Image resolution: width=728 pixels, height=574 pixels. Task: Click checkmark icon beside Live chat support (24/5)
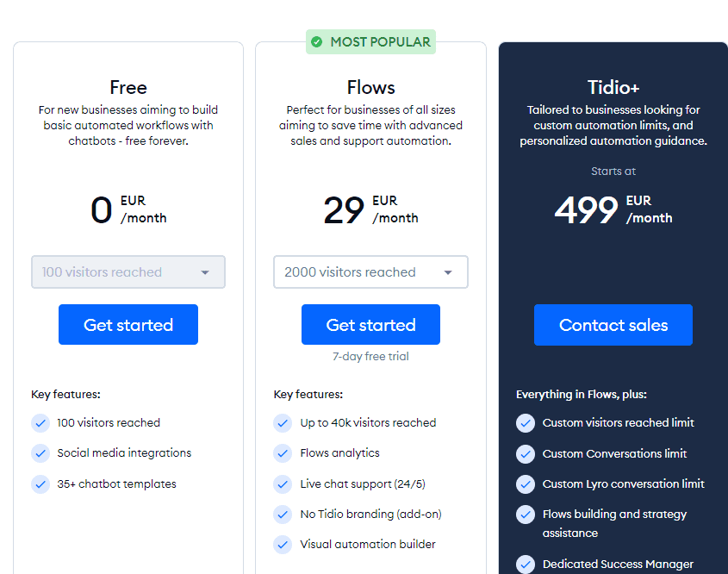(x=283, y=484)
